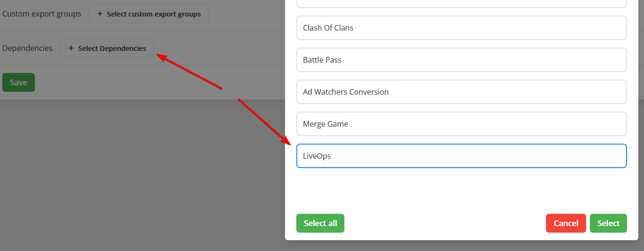Image resolution: width=644 pixels, height=251 pixels.
Task: Cancel the dependency selection dialog
Action: pyautogui.click(x=566, y=223)
